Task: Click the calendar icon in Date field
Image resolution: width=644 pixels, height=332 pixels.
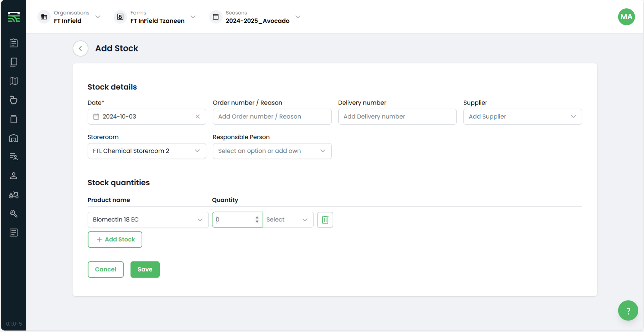Action: click(x=96, y=117)
